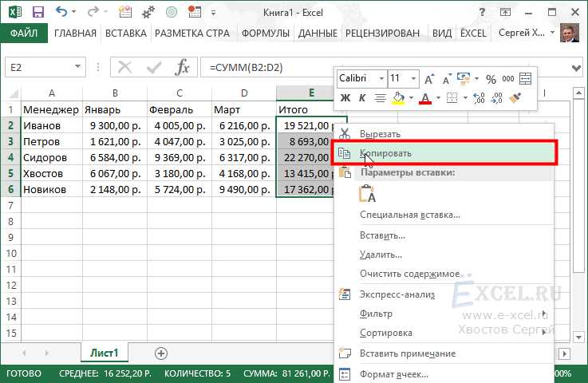Screen dimensions: 588x383
Task: Apply yellow fill color bucket
Action: [x=398, y=98]
